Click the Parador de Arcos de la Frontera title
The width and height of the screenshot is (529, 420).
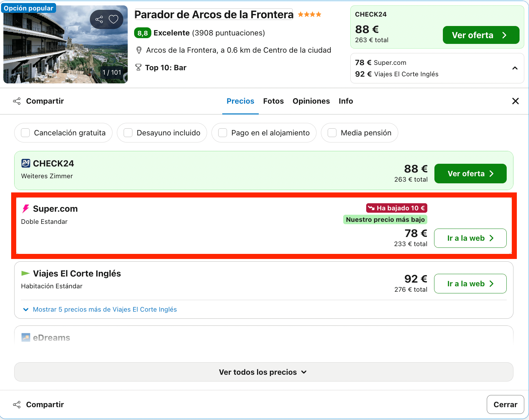pos(214,15)
